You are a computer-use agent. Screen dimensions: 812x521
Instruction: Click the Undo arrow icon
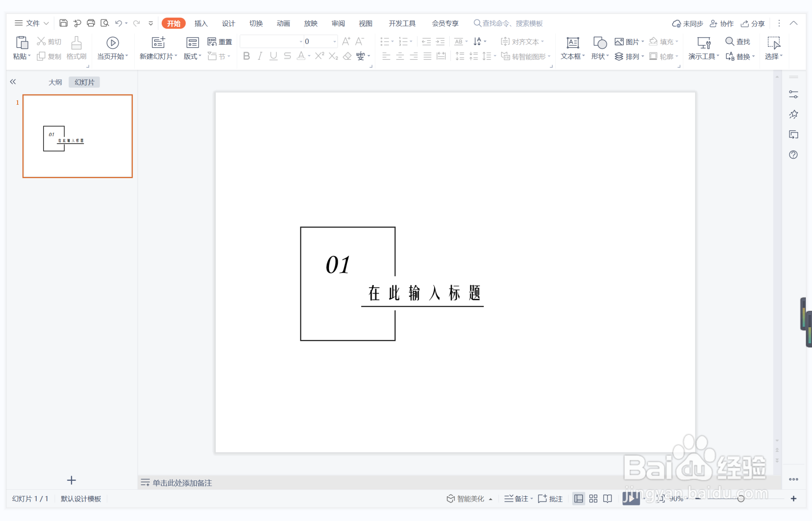[x=118, y=23]
